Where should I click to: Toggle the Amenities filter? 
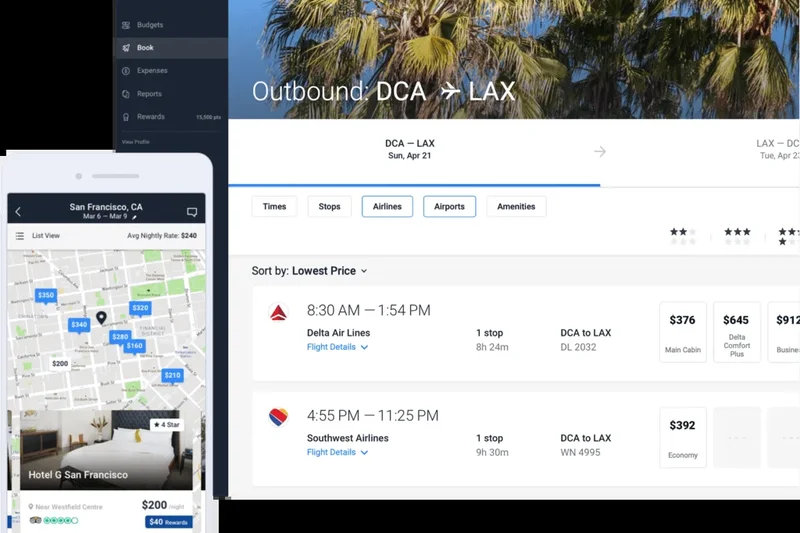[516, 207]
